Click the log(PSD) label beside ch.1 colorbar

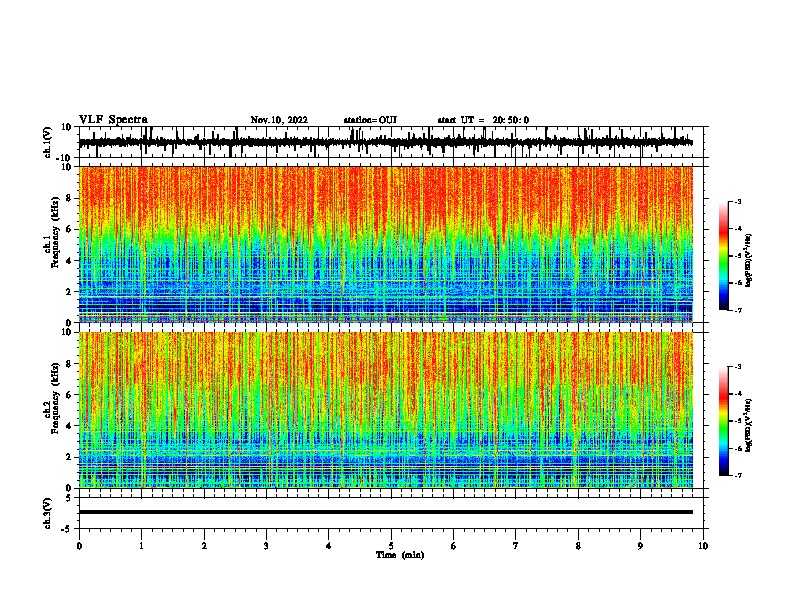(748, 260)
